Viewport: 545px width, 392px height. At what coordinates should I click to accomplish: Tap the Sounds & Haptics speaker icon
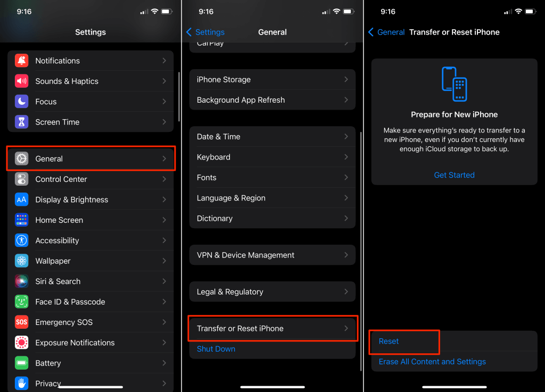coord(21,81)
